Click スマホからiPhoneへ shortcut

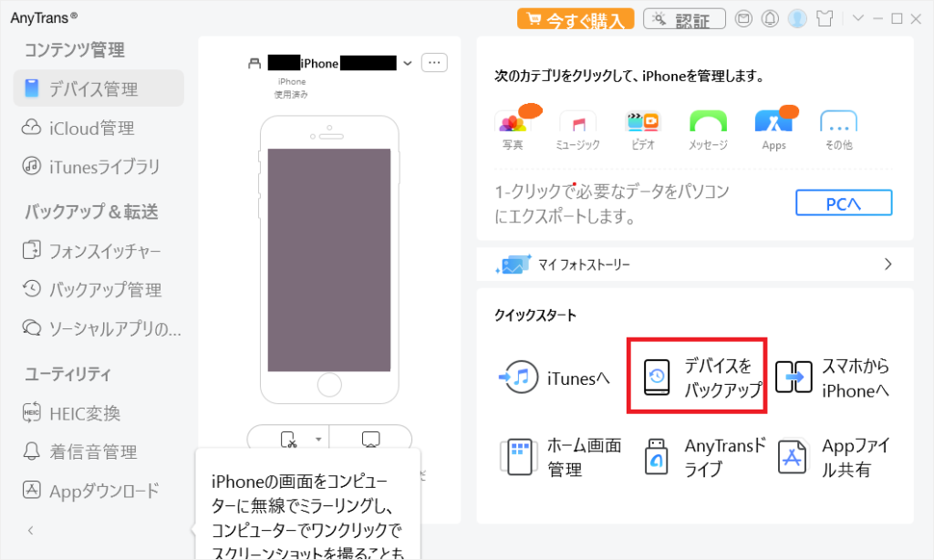pyautogui.click(x=832, y=377)
